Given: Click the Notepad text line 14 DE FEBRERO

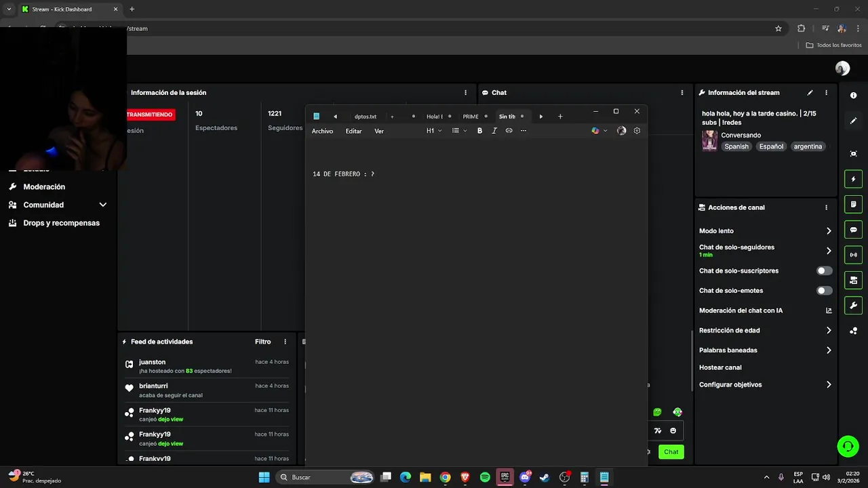Looking at the screenshot, I should click(x=343, y=174).
